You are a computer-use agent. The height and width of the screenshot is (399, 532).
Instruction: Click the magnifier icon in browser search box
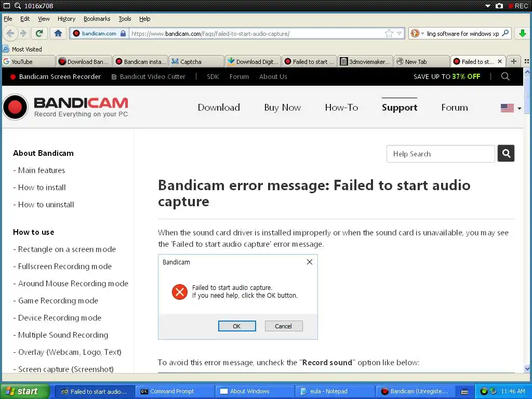pyautogui.click(x=505, y=33)
